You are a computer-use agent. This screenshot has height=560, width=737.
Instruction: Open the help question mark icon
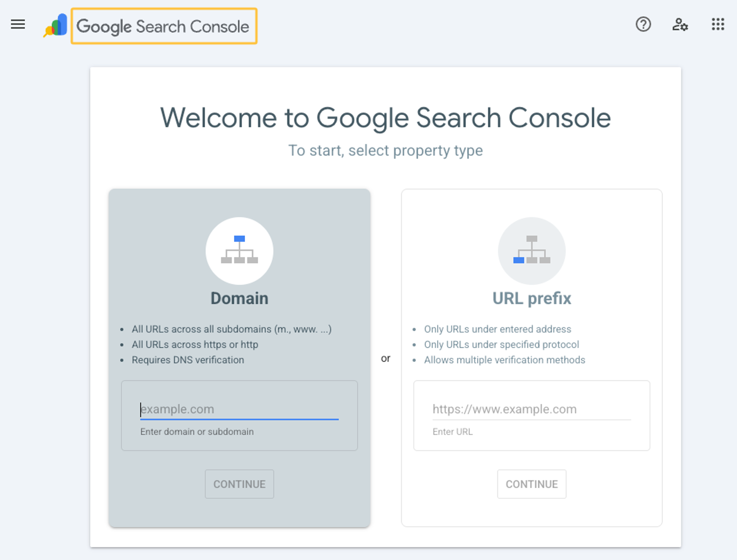pyautogui.click(x=643, y=24)
